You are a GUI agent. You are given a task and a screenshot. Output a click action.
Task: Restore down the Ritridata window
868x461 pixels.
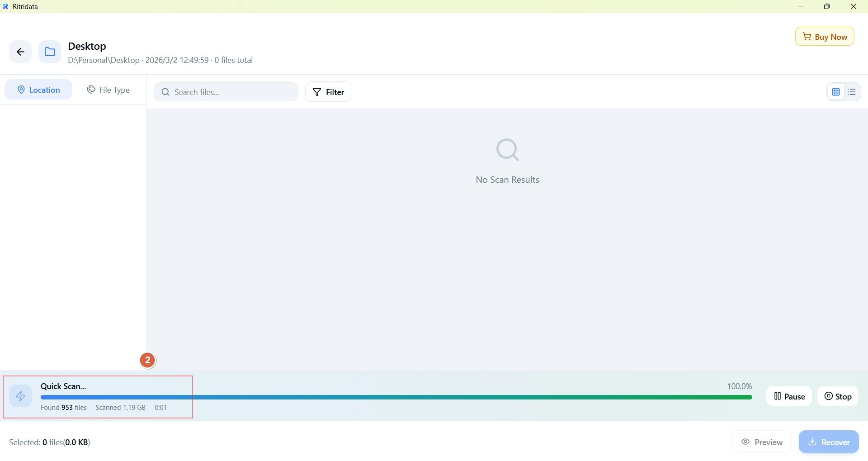[x=827, y=6]
